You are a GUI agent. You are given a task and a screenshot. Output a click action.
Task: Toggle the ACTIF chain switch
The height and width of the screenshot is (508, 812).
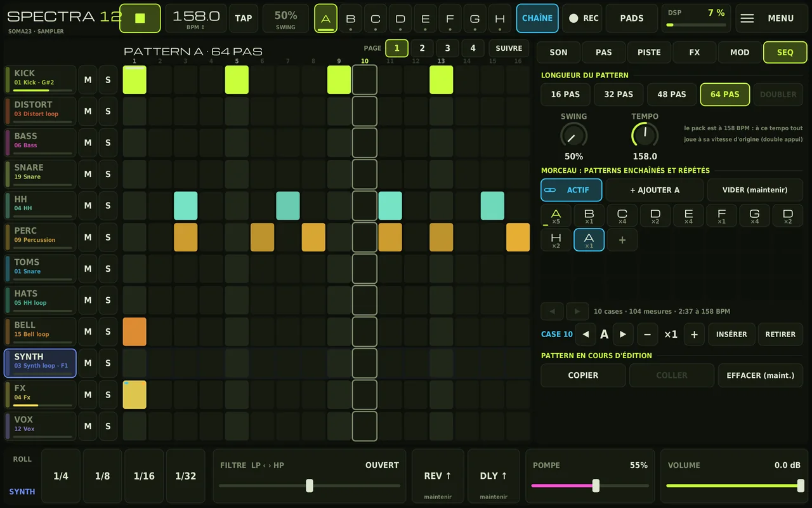[571, 190]
